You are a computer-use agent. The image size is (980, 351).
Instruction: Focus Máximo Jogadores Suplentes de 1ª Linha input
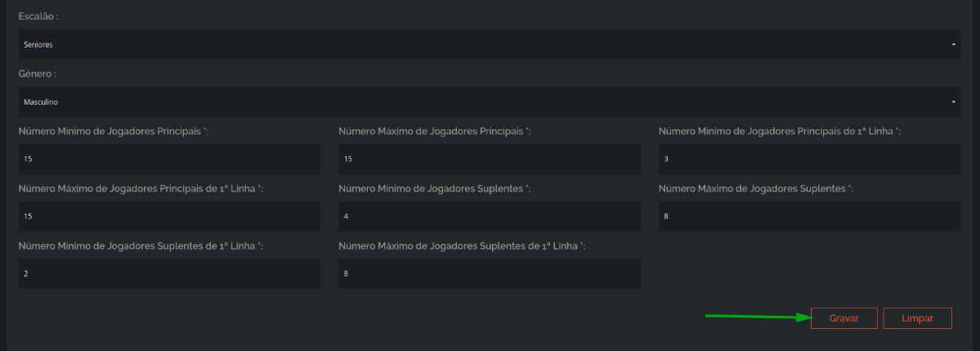(x=490, y=274)
